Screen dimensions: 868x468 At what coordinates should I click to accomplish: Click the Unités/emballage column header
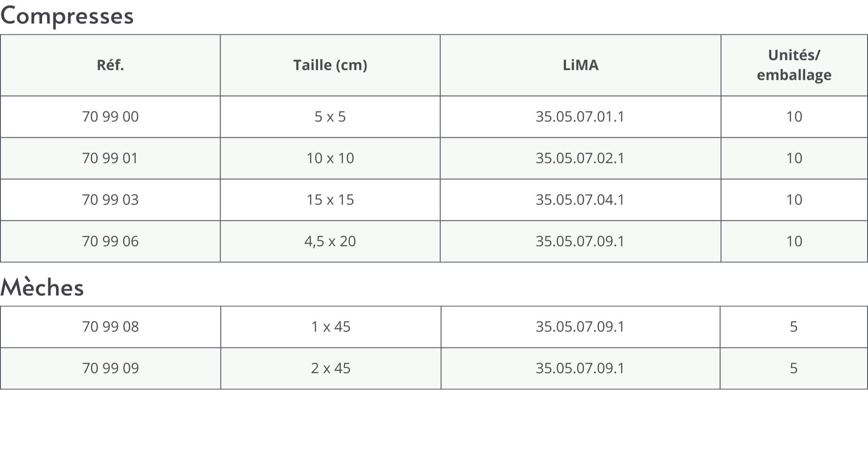(x=794, y=65)
